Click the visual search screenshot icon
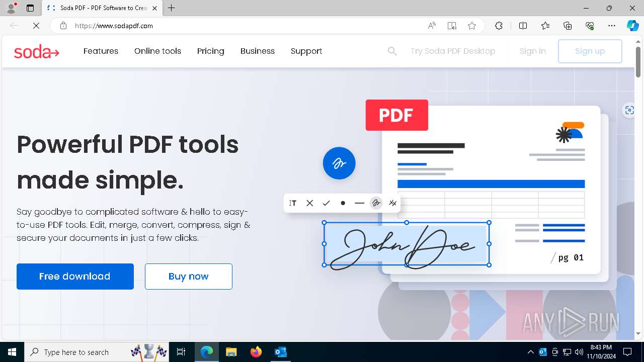 tap(629, 110)
